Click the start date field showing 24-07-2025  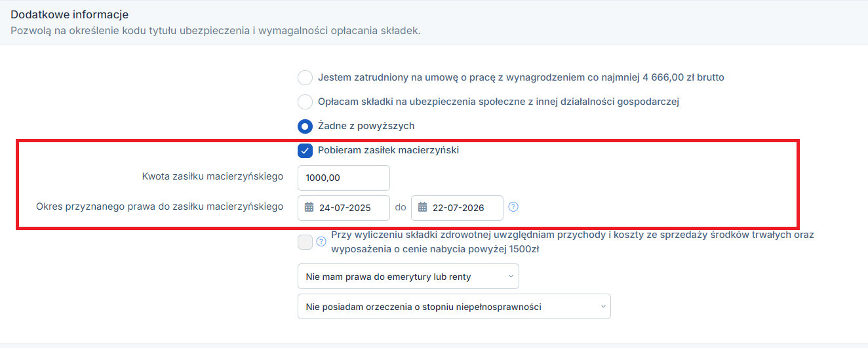tap(344, 208)
